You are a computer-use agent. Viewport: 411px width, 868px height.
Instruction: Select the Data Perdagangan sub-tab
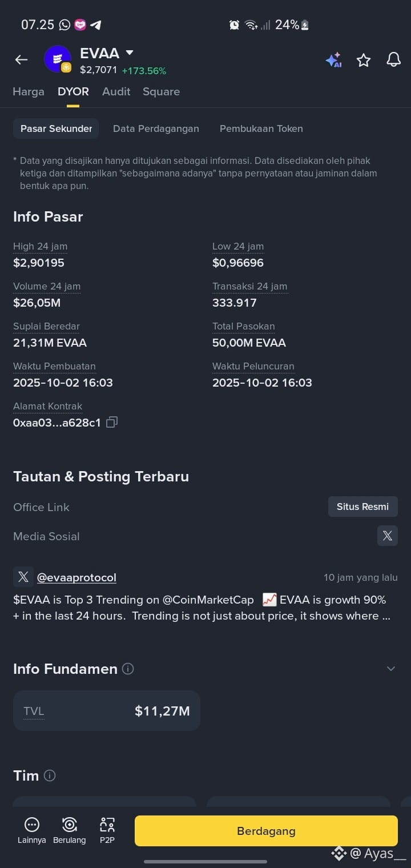click(x=156, y=128)
